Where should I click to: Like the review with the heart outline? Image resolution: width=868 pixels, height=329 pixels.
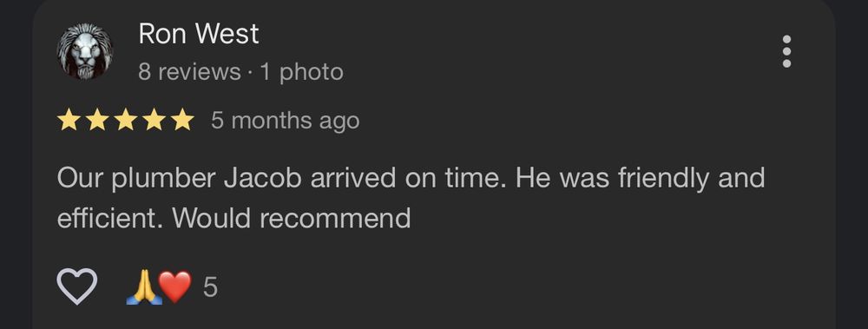click(x=77, y=286)
